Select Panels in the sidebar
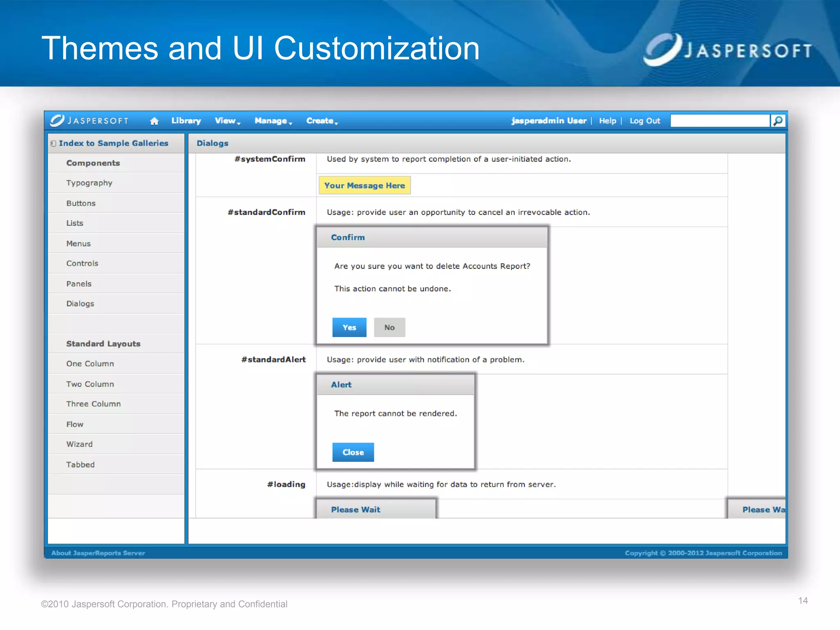Image resolution: width=840 pixels, height=630 pixels. [x=116, y=283]
